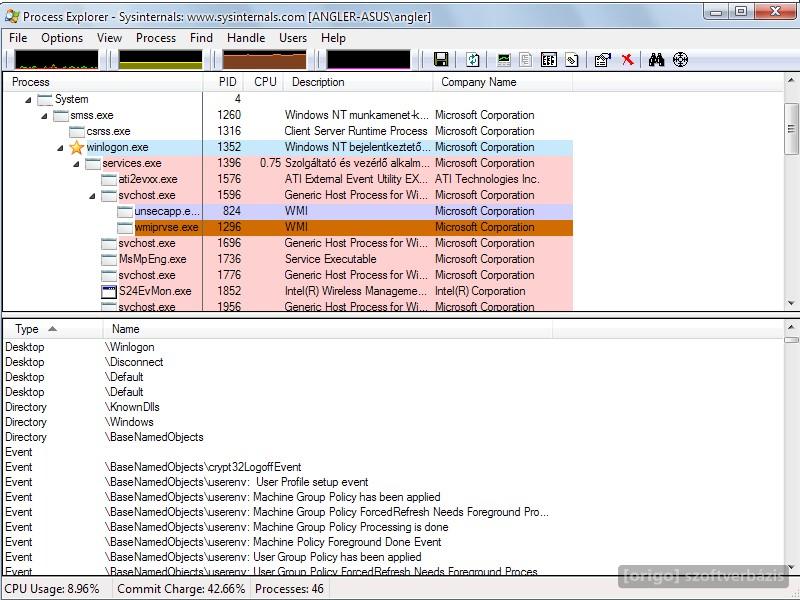
Task: Click the Refresh Now toolbar icon
Action: (x=473, y=60)
